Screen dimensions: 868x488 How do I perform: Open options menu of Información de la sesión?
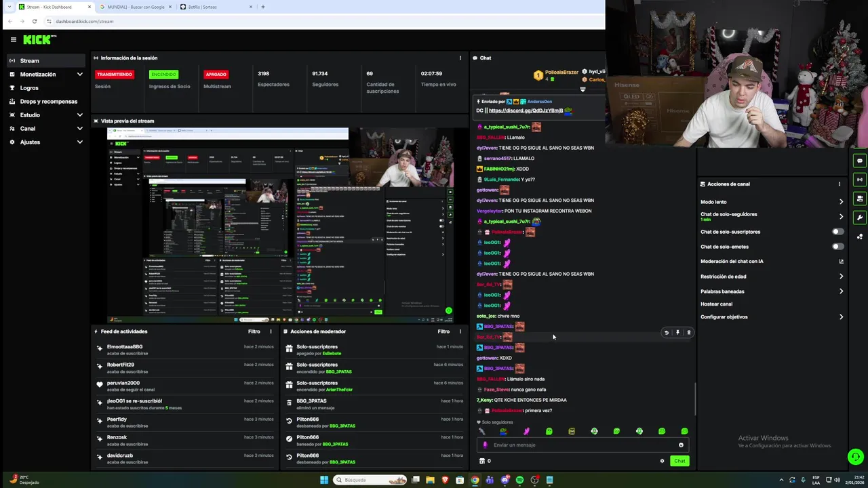(x=460, y=58)
